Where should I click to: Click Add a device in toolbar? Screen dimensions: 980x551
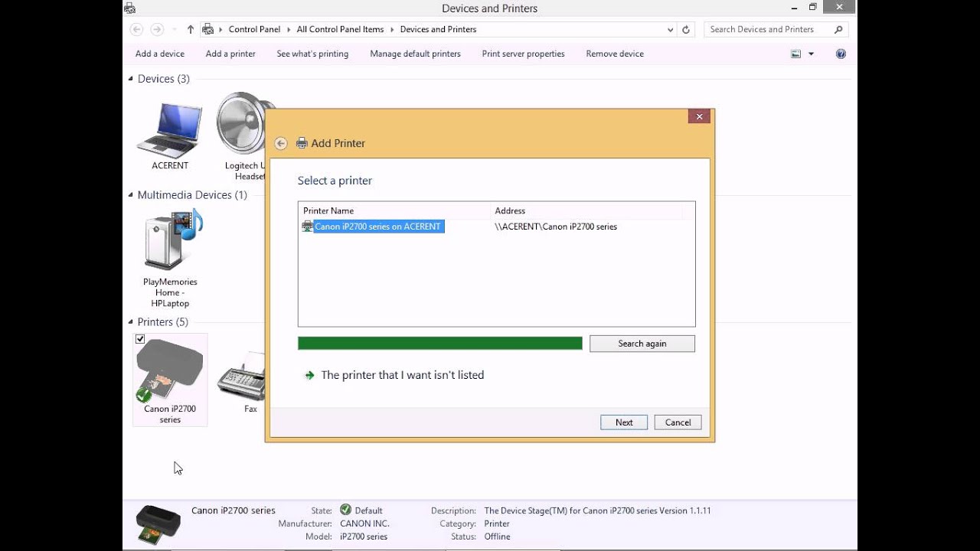tap(160, 54)
